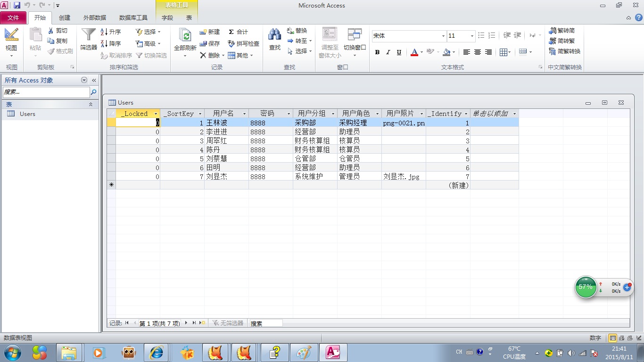The width and height of the screenshot is (644, 362).
Task: Sort ascending with 升序
Action: point(111,32)
